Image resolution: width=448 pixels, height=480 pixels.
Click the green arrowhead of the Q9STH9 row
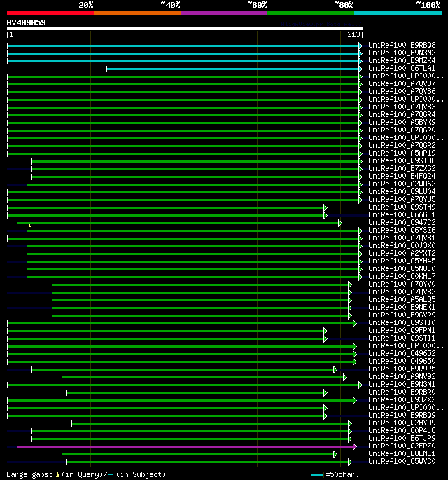(x=325, y=208)
